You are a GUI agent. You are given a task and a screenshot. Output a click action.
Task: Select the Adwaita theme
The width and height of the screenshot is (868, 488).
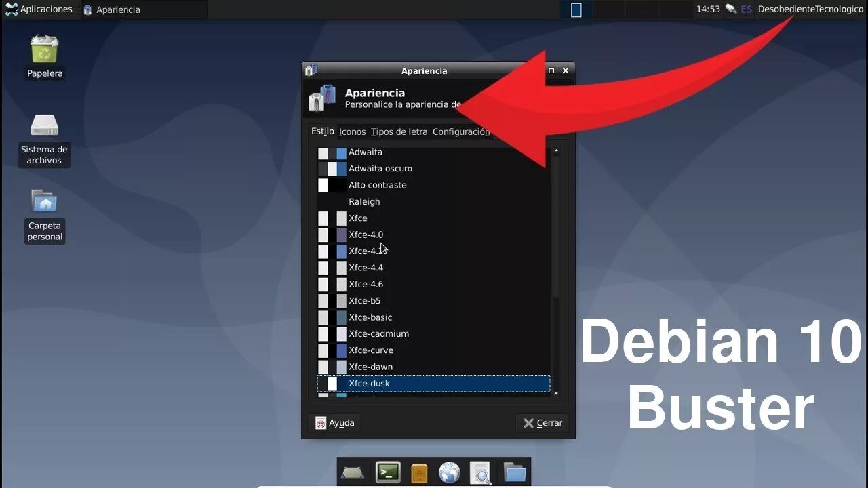tap(433, 152)
